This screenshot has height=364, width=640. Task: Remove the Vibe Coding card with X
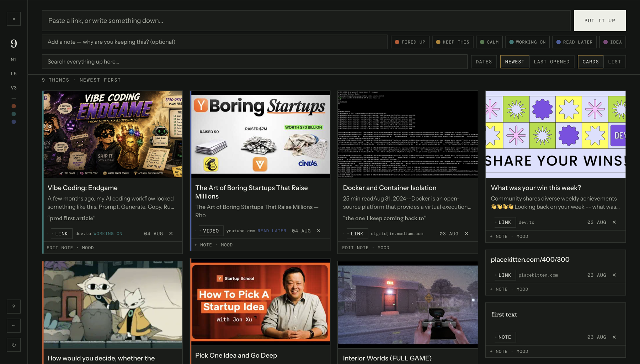(171, 234)
